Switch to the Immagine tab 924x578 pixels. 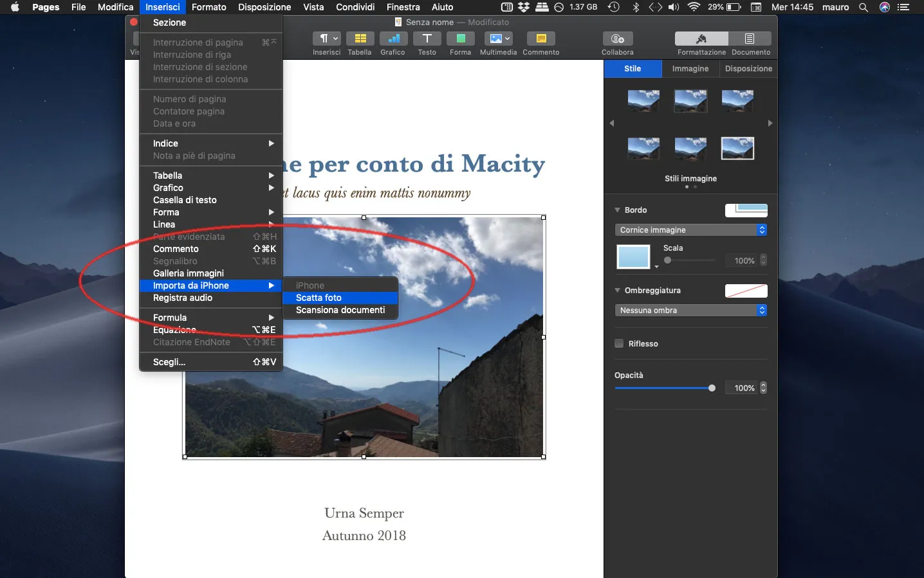click(x=690, y=69)
